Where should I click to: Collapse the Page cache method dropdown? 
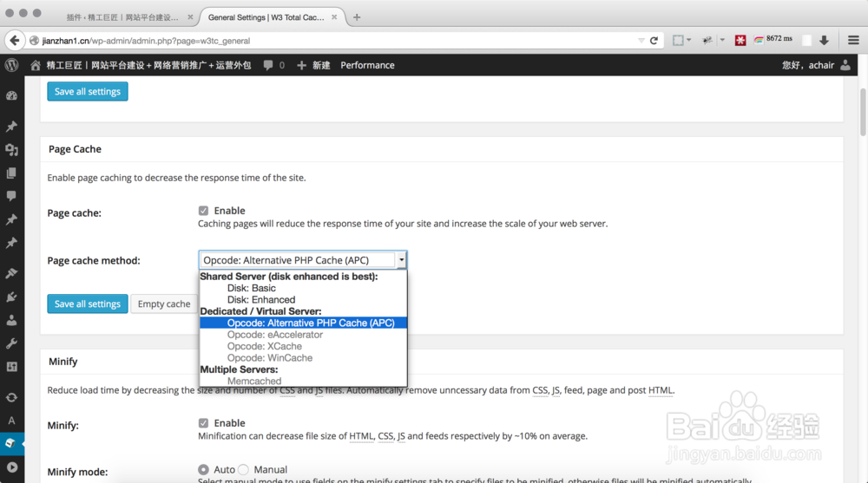(401, 260)
